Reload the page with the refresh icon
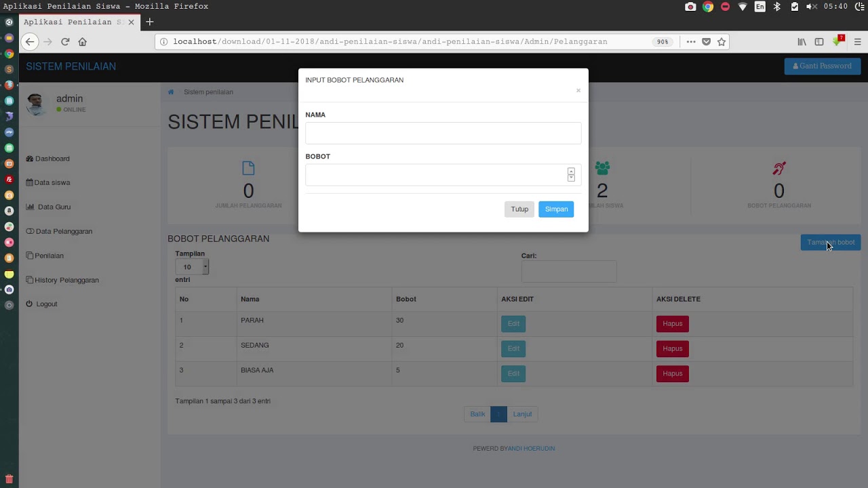The width and height of the screenshot is (868, 488). pos(65,41)
